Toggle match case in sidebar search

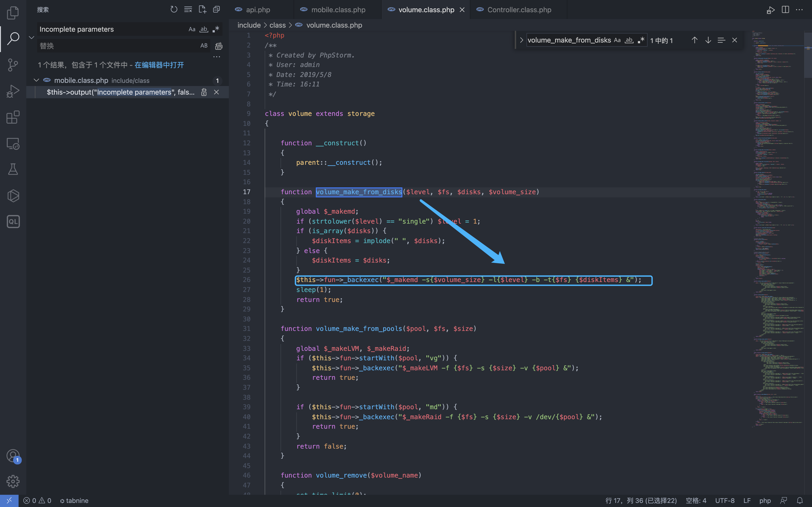tap(192, 29)
